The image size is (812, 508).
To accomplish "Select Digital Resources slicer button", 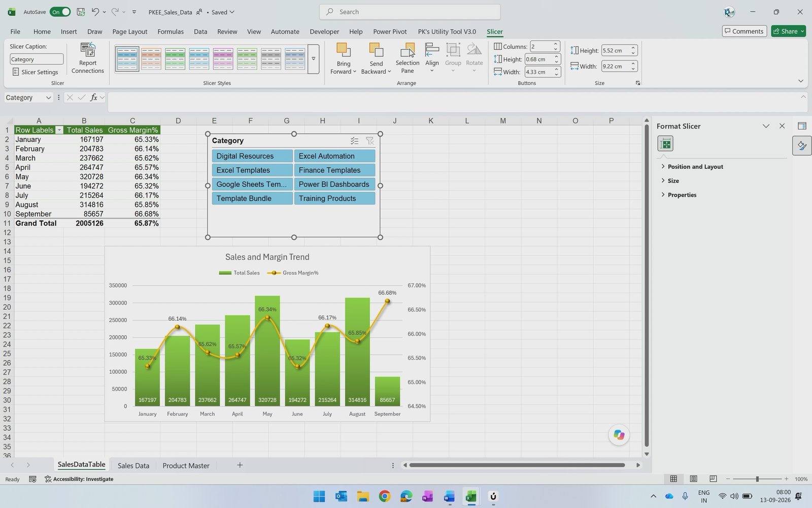I will tap(252, 156).
